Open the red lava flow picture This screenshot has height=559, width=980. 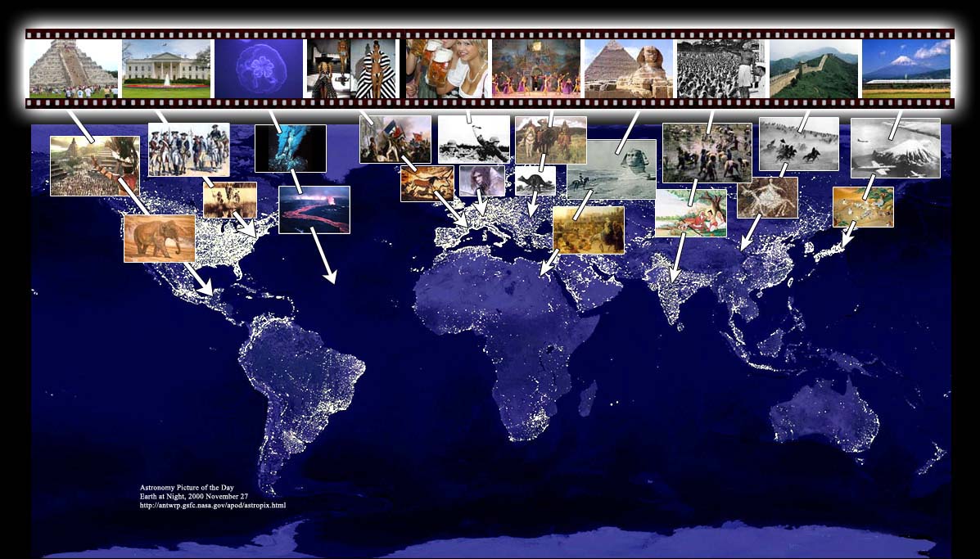(314, 210)
